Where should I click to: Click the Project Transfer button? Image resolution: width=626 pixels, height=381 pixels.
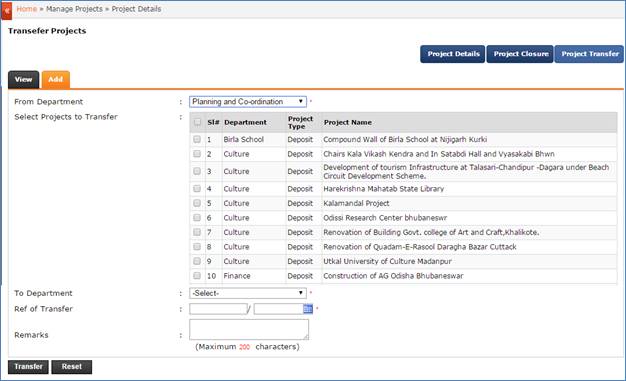(589, 54)
